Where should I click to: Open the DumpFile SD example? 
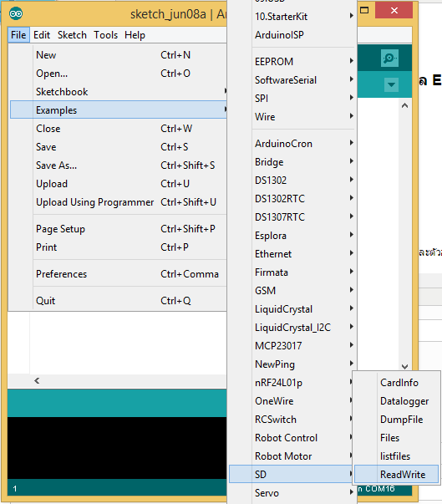click(396, 419)
